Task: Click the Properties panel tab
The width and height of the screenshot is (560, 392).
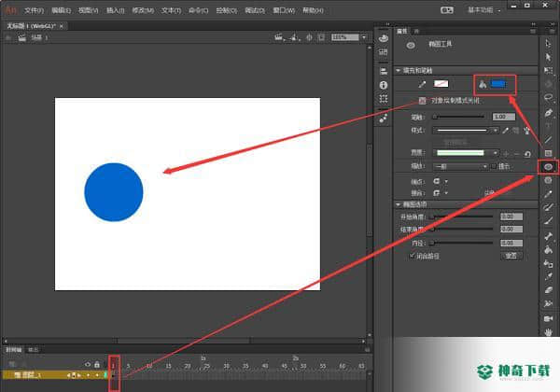Action: (402, 31)
